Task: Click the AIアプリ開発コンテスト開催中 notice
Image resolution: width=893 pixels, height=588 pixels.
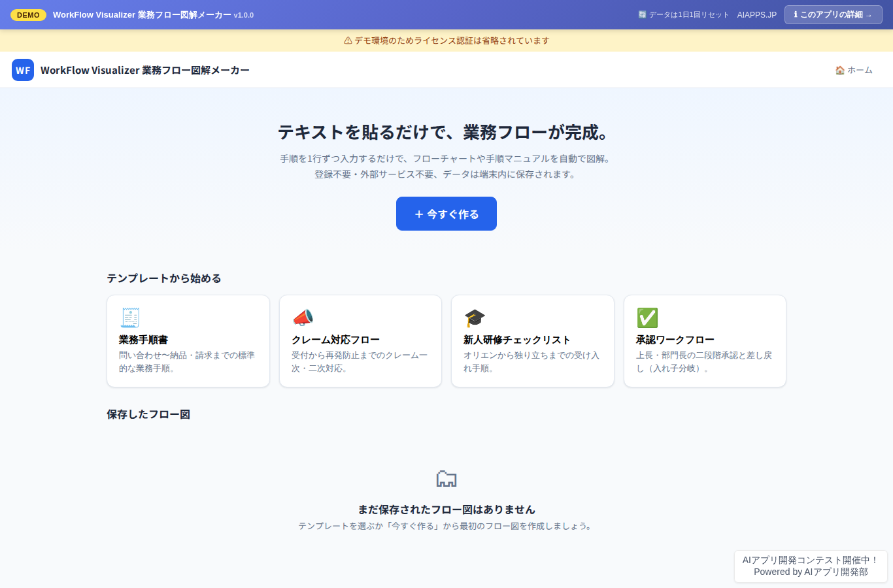Action: (811, 560)
